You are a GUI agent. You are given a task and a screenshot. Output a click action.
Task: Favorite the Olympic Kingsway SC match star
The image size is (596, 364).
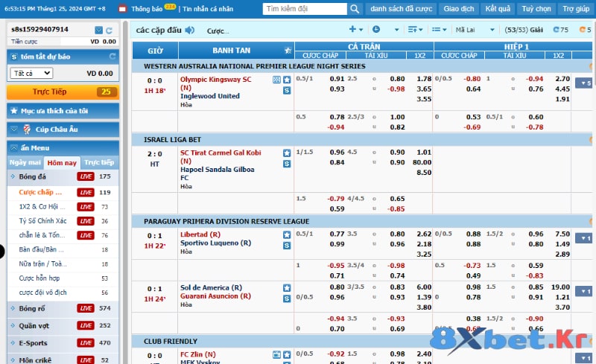pyautogui.click(x=287, y=80)
